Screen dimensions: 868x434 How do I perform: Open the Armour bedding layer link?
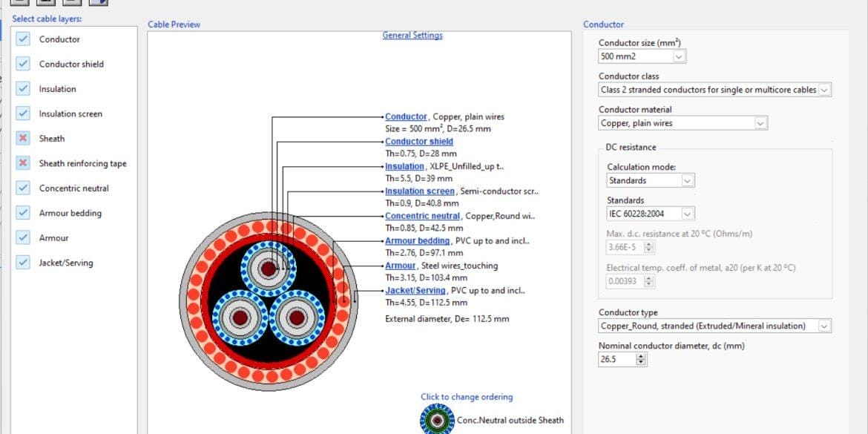417,241
